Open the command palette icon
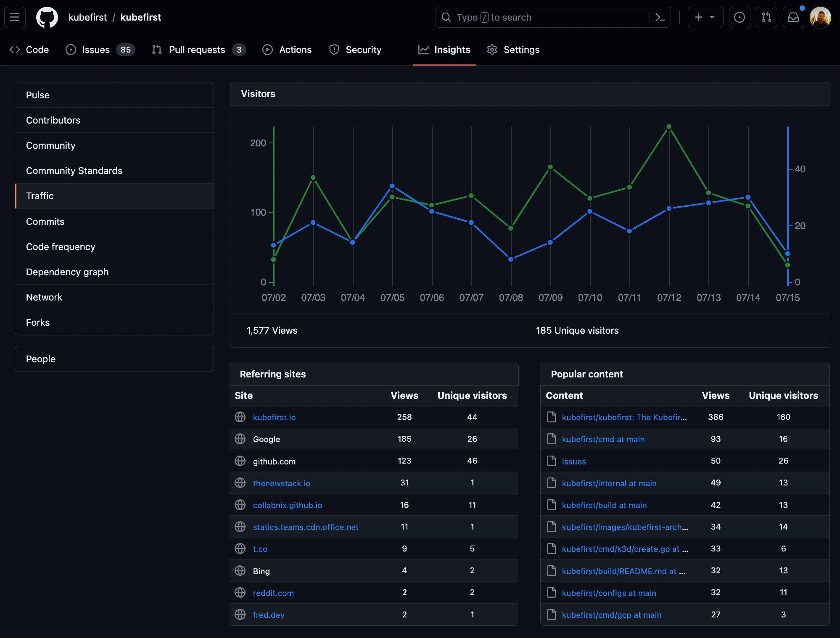Image resolution: width=840 pixels, height=638 pixels. tap(660, 17)
